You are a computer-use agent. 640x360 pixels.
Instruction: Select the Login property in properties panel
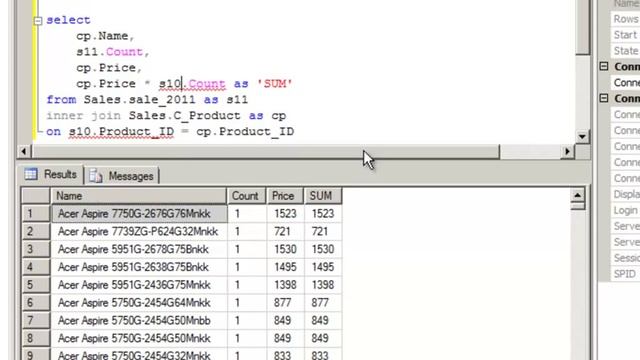pyautogui.click(x=626, y=210)
